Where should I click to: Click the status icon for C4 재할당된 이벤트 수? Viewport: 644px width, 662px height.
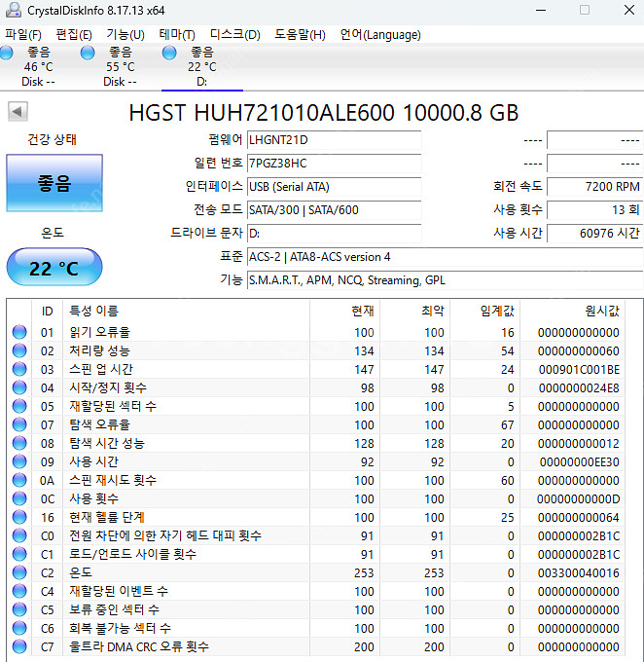pos(19,591)
